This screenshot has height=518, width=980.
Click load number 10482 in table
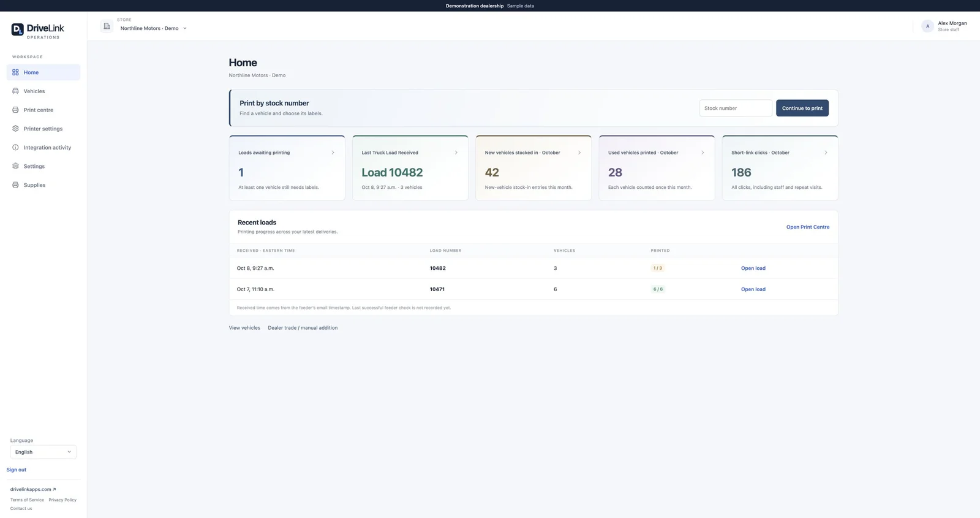(x=438, y=268)
